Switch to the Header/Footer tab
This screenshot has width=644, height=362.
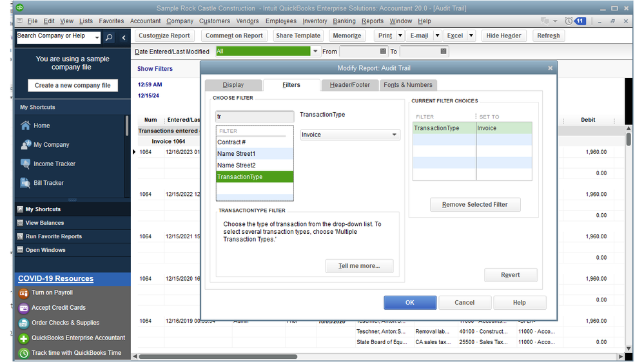(350, 85)
